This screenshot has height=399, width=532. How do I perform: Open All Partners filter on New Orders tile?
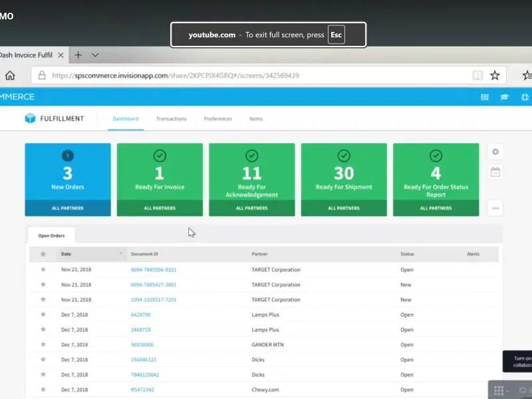click(67, 208)
